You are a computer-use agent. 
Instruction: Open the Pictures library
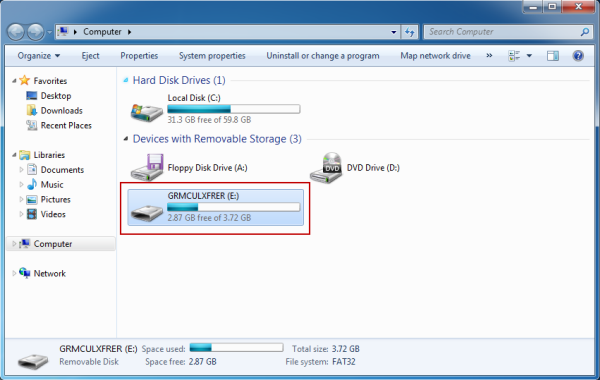click(56, 200)
